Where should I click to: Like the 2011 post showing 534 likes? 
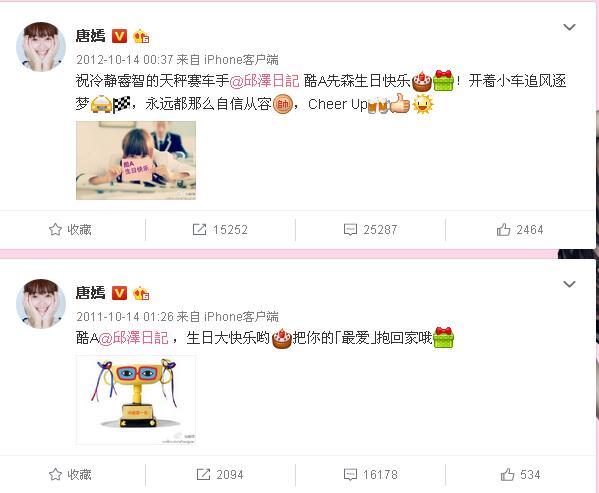[x=520, y=475]
